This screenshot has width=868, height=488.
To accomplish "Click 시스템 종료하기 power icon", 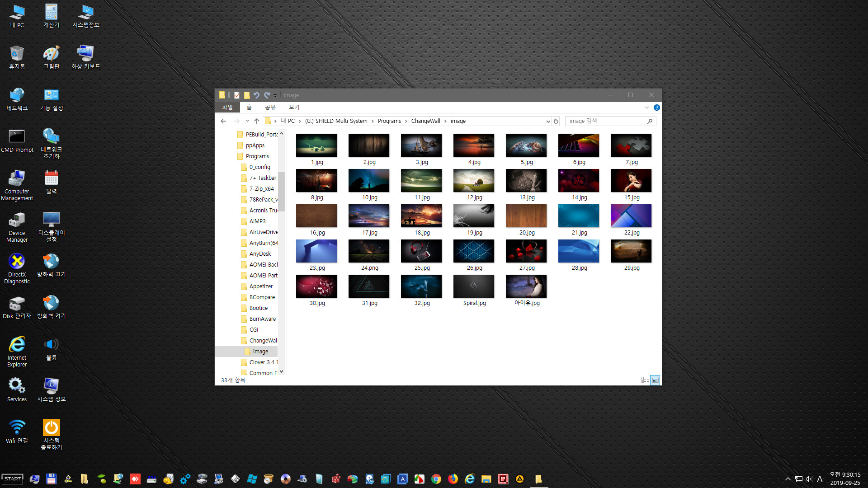I will [x=51, y=434].
